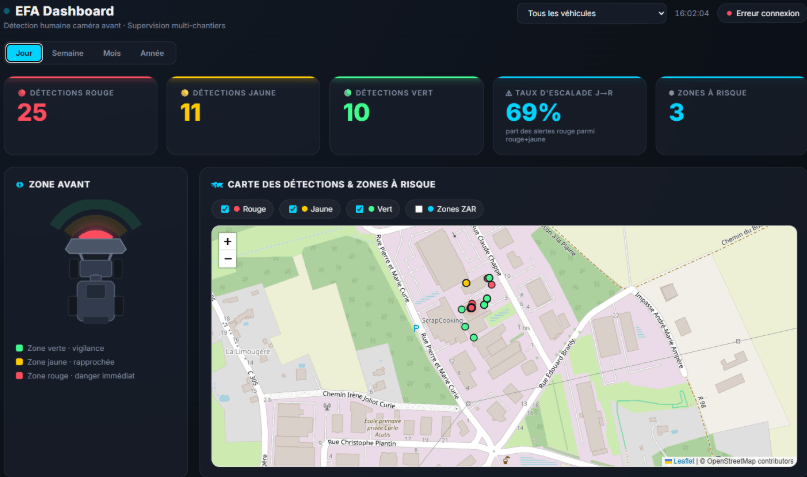Click the ScrapCooking label on the map
Screen dimensions: 807x477
(442, 321)
